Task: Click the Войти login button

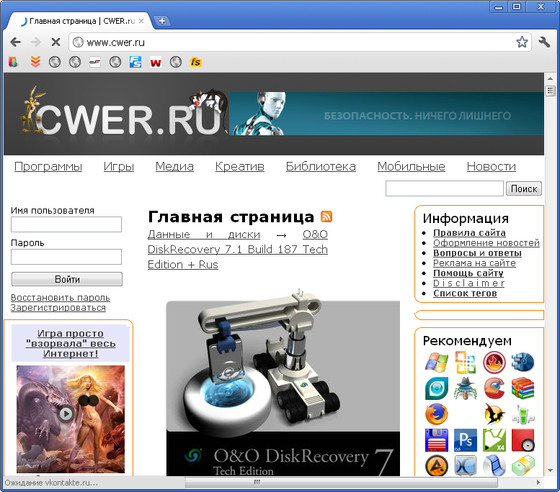Action: tap(67, 279)
